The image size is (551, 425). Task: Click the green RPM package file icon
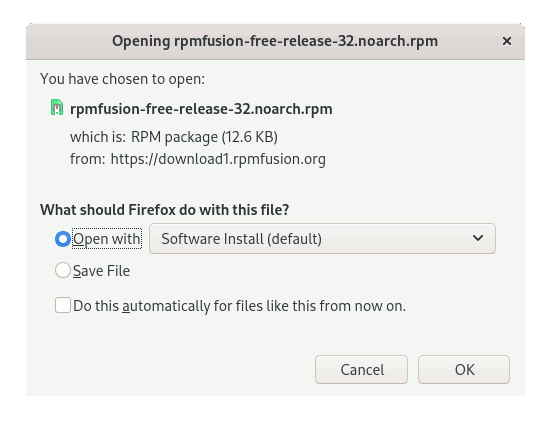[57, 108]
